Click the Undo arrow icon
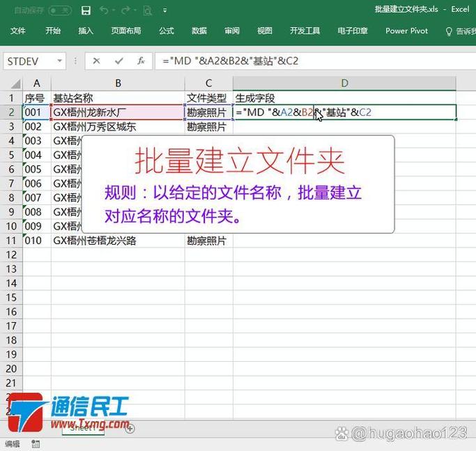This screenshot has width=476, height=451. point(104,11)
